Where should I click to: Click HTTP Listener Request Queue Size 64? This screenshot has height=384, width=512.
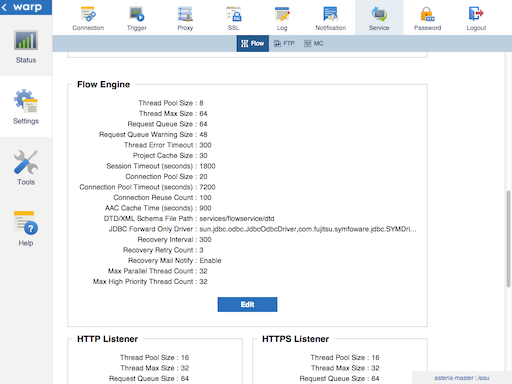click(185, 379)
